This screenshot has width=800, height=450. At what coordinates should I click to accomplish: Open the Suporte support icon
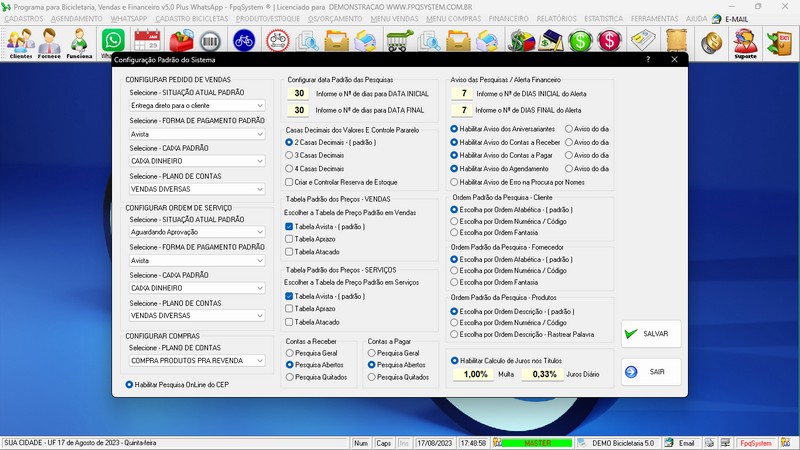point(745,43)
